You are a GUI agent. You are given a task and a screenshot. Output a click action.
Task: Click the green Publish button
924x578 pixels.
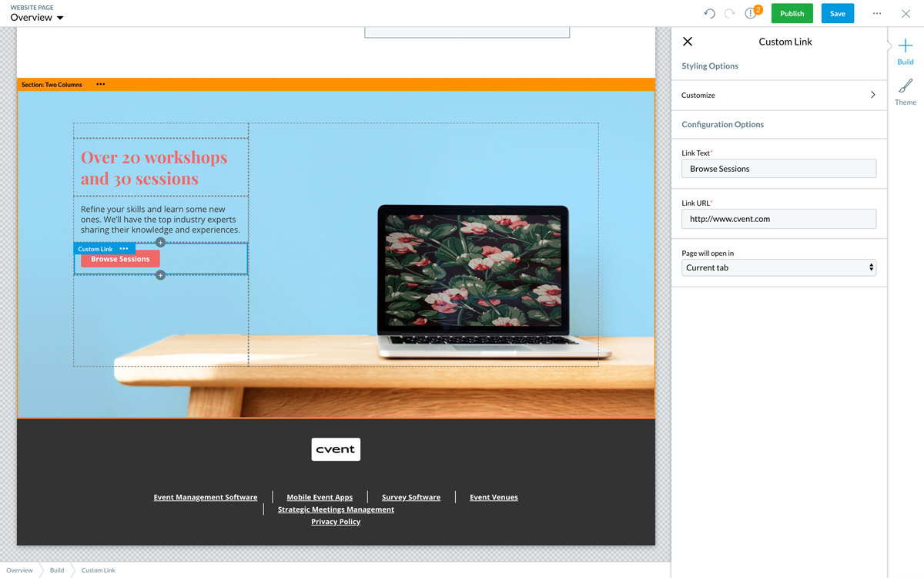point(792,14)
